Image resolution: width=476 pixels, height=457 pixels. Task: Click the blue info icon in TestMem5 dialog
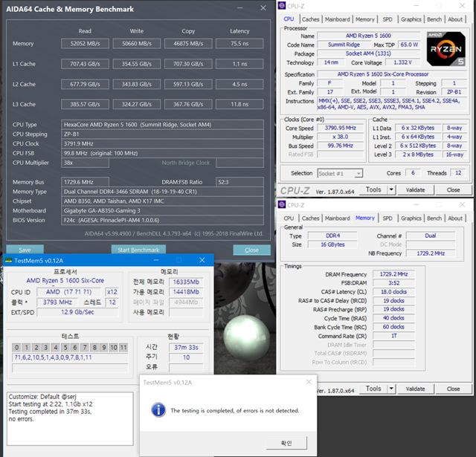click(158, 410)
